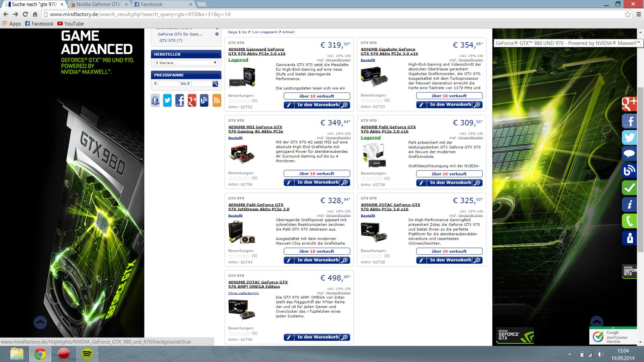Viewport: 644px width, 362px height.
Task: Open the '4096MB MSI GeForce GTX 970 Gaming 4G' link
Action: [x=255, y=129]
